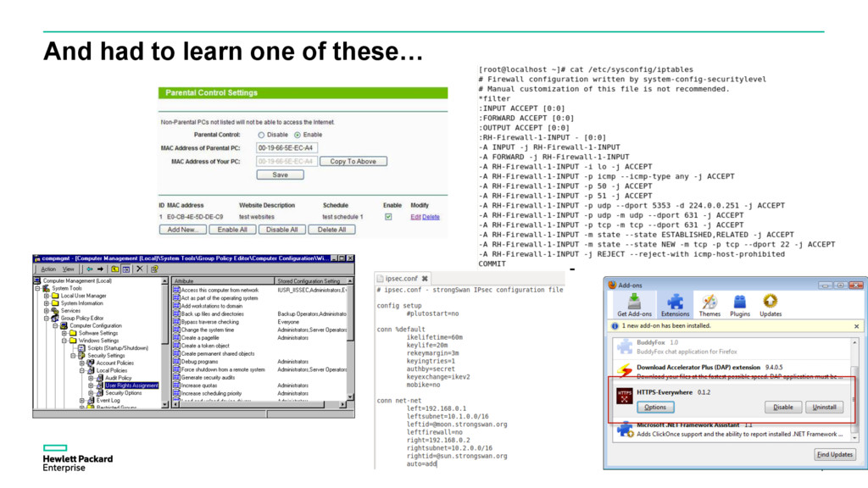This screenshot has height=488, width=868.
Task: Click the Stored Configuration Setting column header
Action: coord(310,281)
